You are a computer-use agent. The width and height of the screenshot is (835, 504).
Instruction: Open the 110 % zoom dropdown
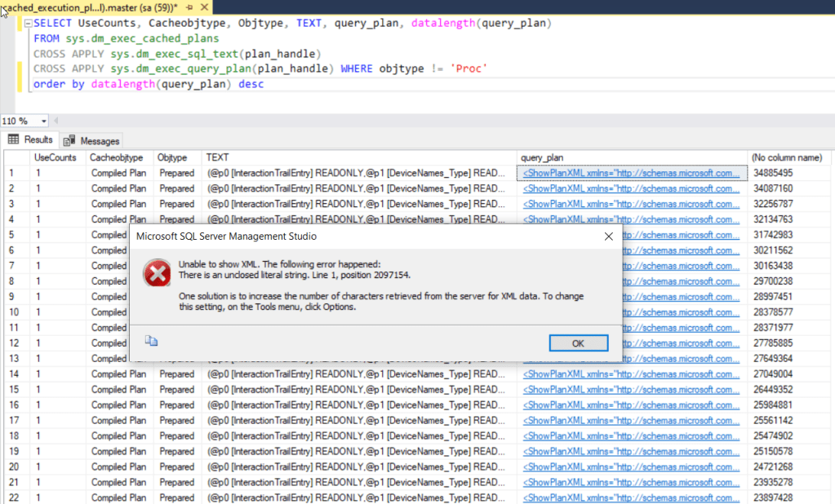point(43,121)
